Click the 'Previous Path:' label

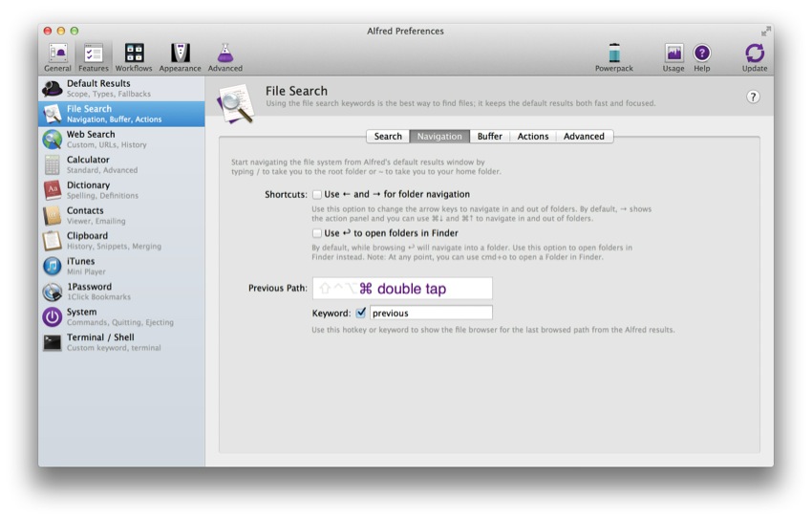pyautogui.click(x=278, y=288)
